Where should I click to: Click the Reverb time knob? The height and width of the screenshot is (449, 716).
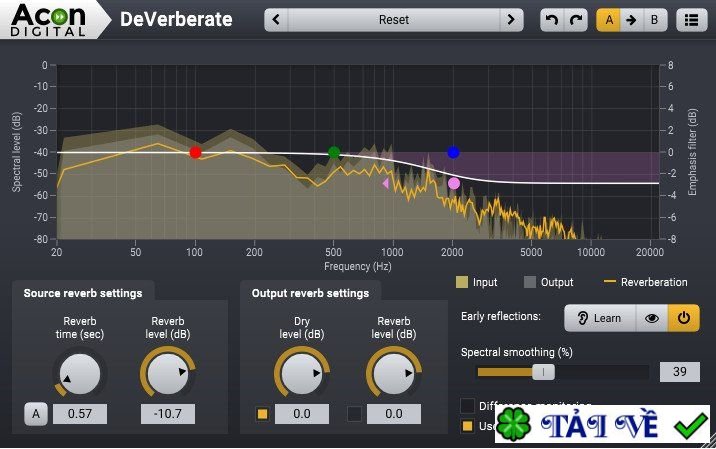coord(80,374)
